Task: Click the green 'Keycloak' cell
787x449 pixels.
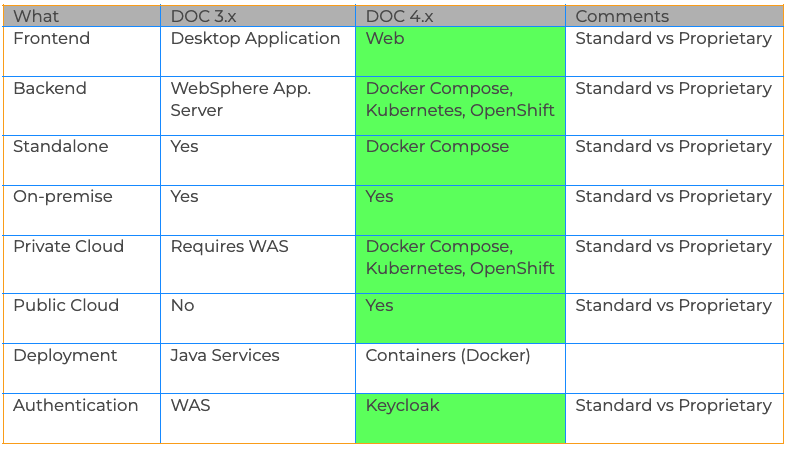Action: click(460, 418)
